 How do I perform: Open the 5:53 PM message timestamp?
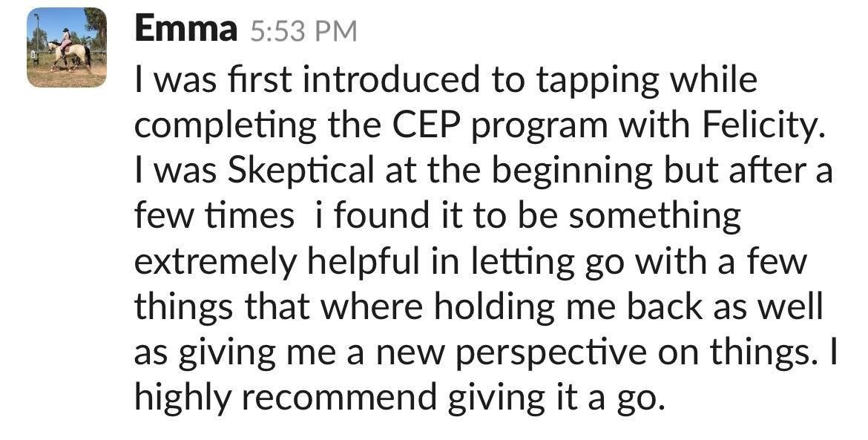pyautogui.click(x=304, y=32)
